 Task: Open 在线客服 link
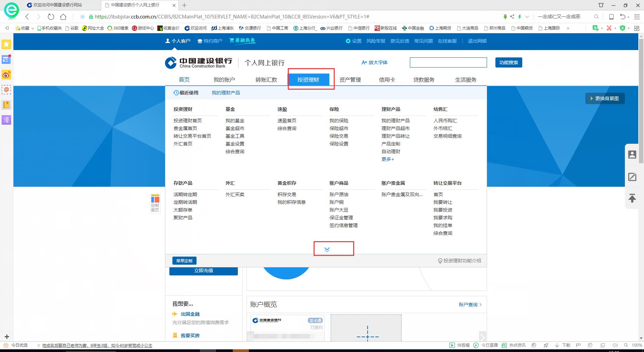point(447,41)
